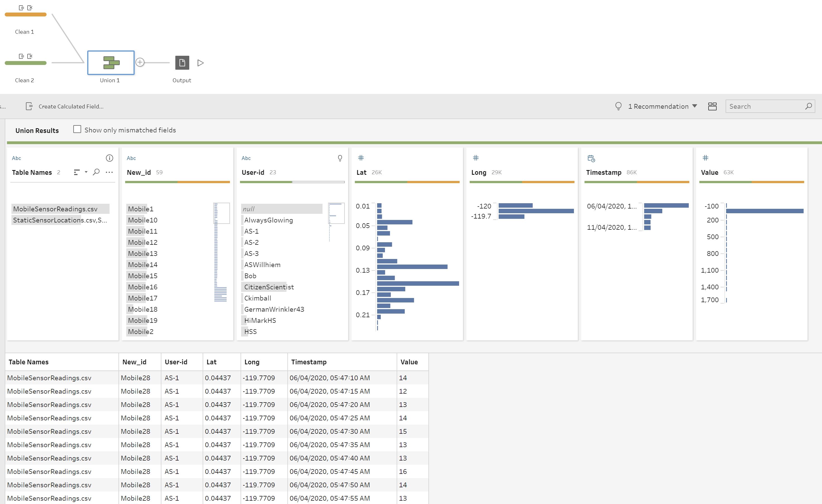This screenshot has width=822, height=504.
Task: Click the Long grid column header
Action: point(264,362)
